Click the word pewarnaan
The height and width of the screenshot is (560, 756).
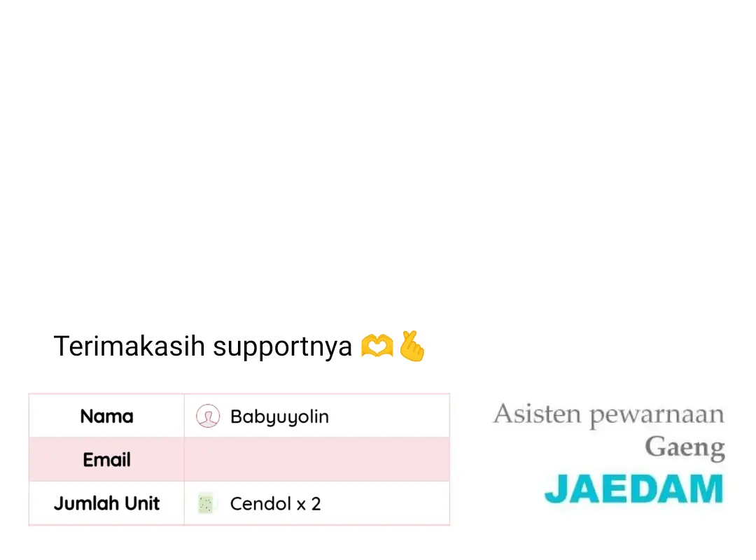click(657, 416)
